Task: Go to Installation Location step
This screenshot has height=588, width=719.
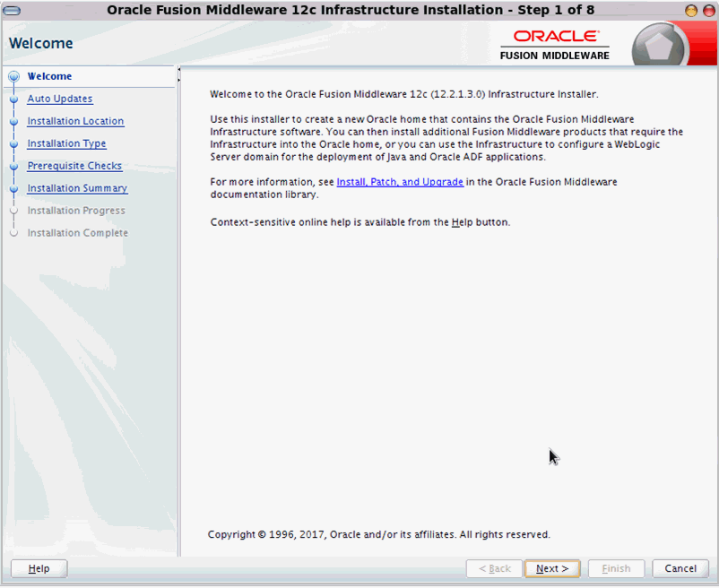Action: (x=75, y=121)
